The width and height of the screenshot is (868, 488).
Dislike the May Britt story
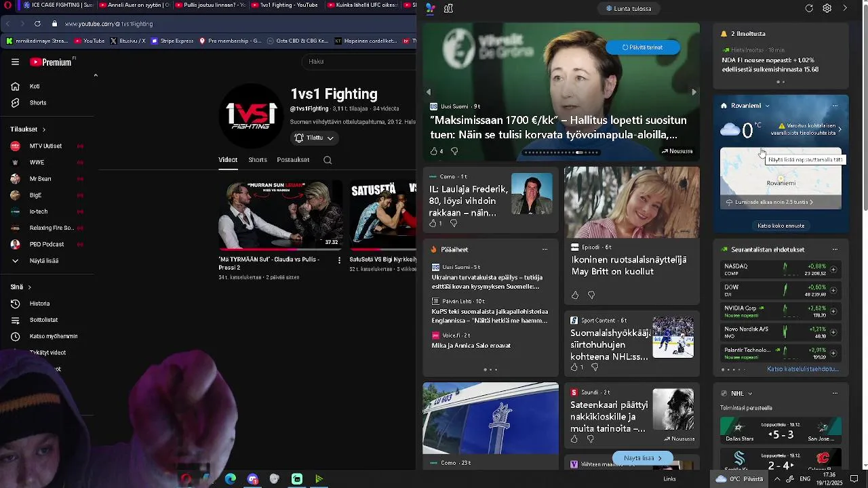tap(591, 296)
